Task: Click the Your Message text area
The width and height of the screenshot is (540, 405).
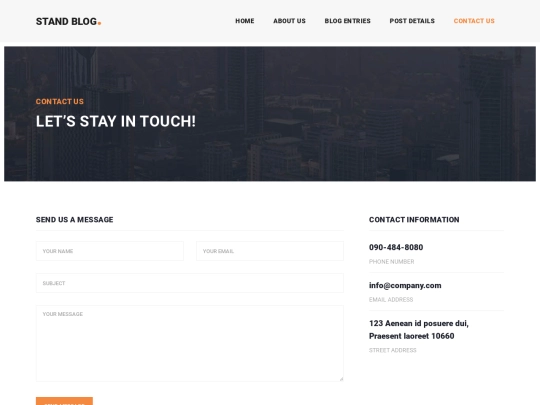Action: (190, 343)
